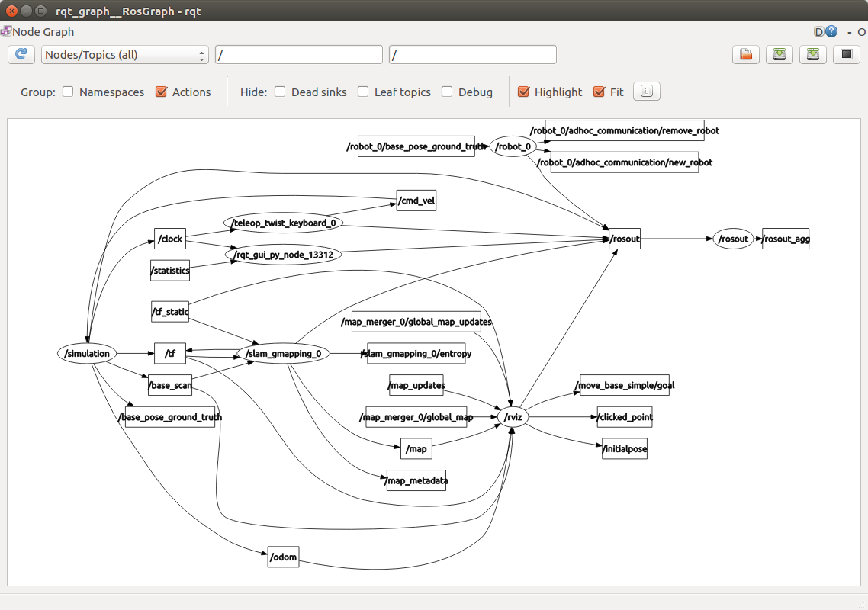Toggle Hide Dead sinks
Screen dimensions: 868x610
pyautogui.click(x=280, y=92)
